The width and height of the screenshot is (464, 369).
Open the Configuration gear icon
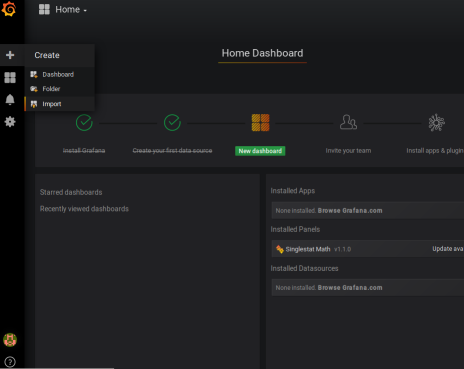point(10,122)
